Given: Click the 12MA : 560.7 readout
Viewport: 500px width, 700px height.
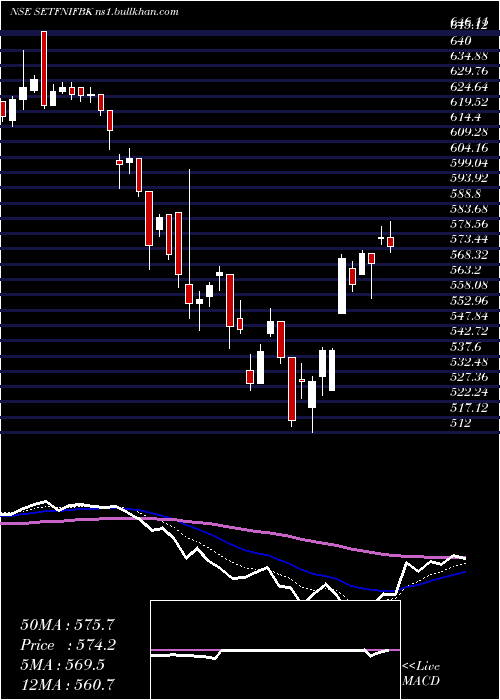Looking at the screenshot, I should [x=68, y=684].
